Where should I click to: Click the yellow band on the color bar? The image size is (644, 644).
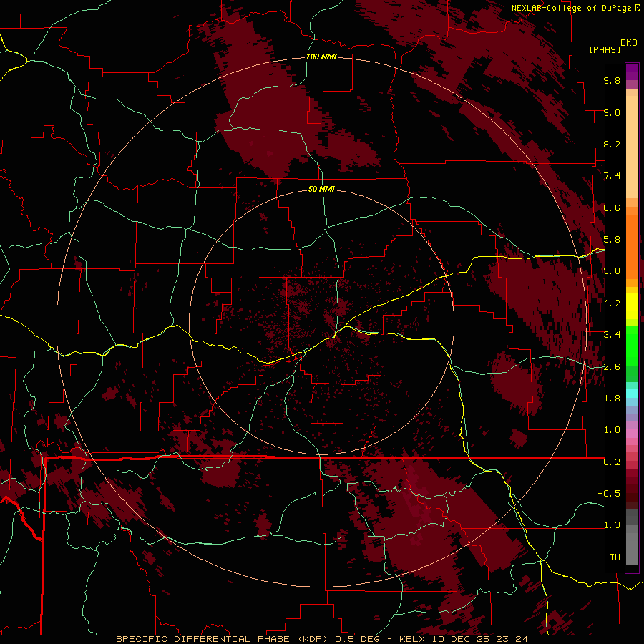[632, 306]
